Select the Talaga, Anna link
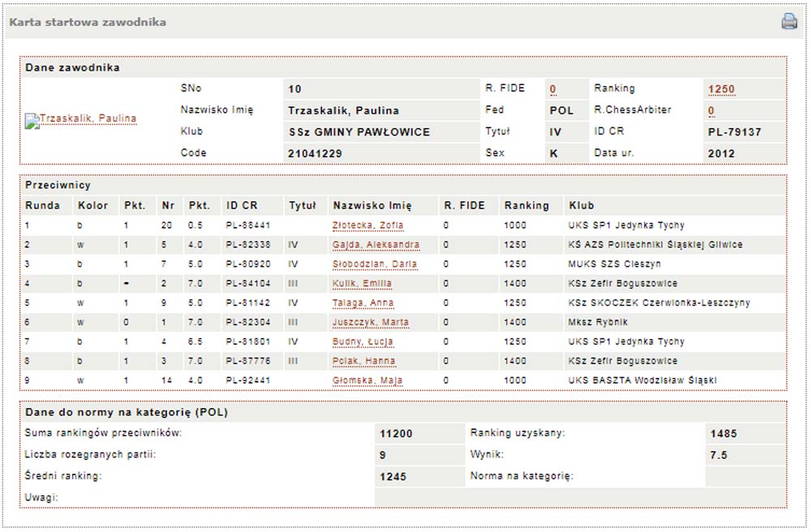 (363, 303)
